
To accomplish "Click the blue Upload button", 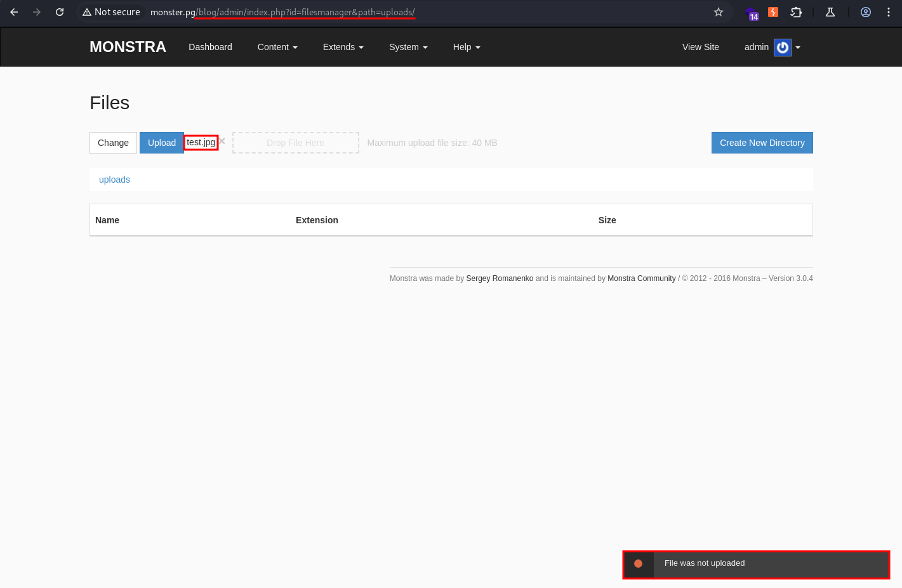I will pos(162,143).
